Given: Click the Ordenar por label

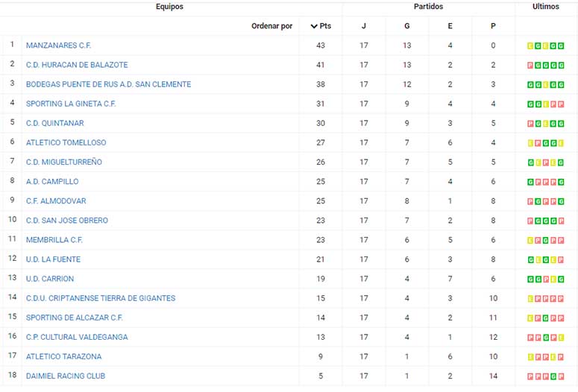Looking at the screenshot, I should click(272, 26).
